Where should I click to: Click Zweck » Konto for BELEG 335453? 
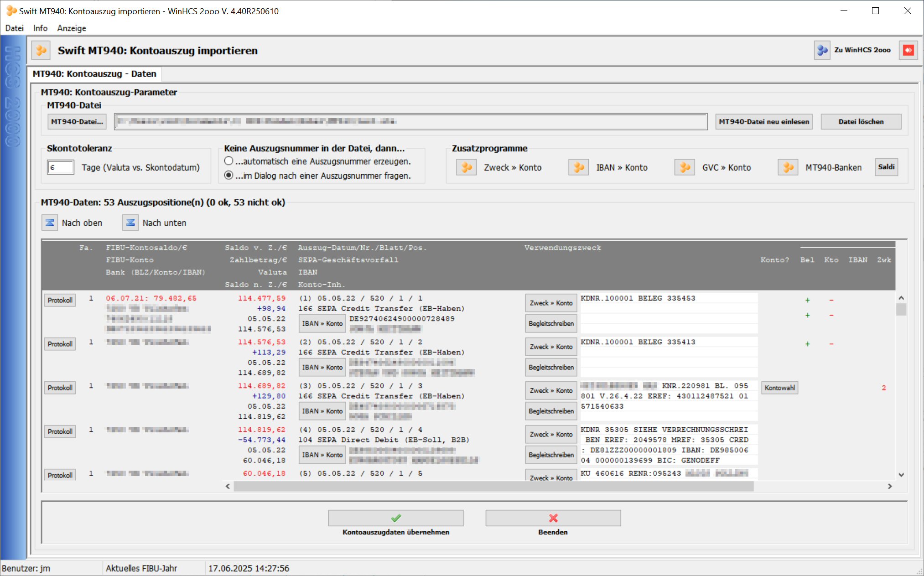[x=551, y=303]
